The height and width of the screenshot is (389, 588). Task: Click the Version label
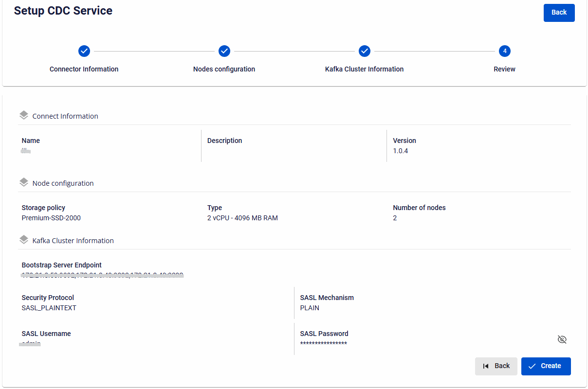coord(404,141)
